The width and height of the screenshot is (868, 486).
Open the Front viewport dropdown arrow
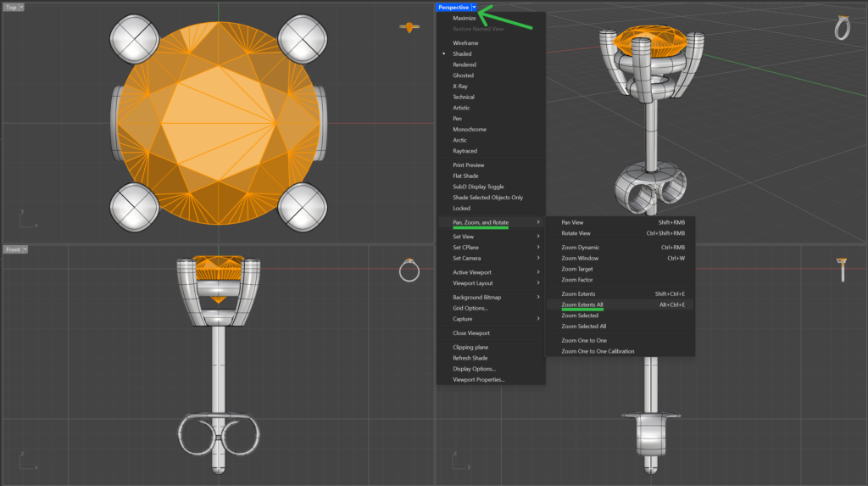[x=25, y=249]
